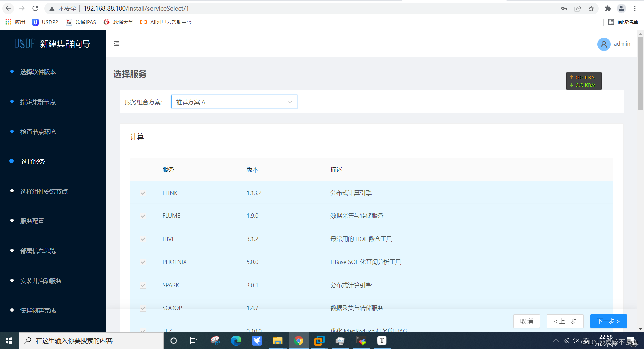The image size is (644, 349).
Task: Open Microsoft Edge from taskbar
Action: click(x=236, y=341)
